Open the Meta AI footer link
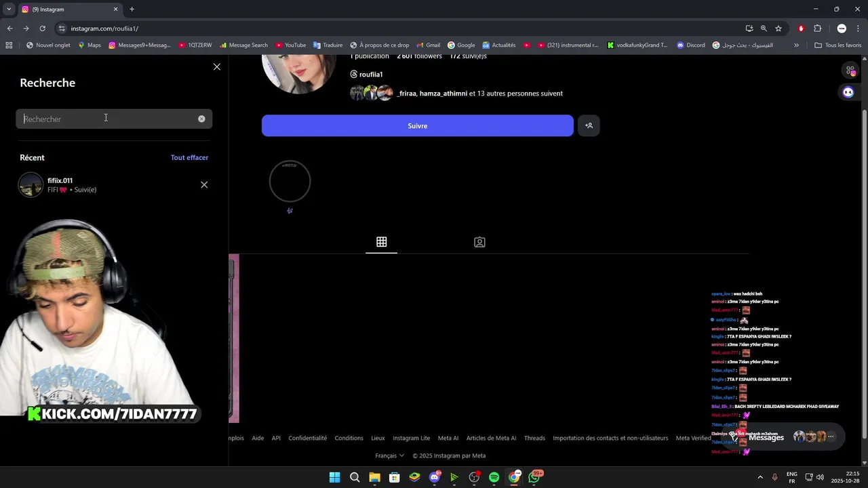 click(448, 438)
